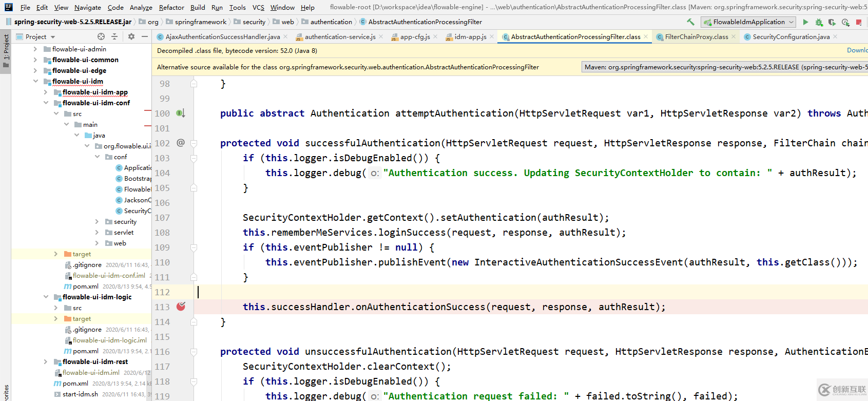Close the SecurityConfiguration.java tab
The height and width of the screenshot is (401, 868).
[x=835, y=36]
